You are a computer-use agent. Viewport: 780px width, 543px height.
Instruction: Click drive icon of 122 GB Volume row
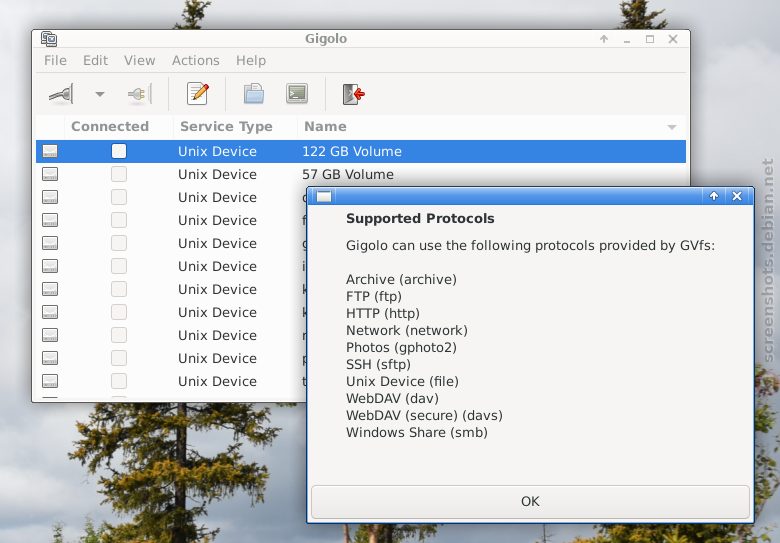click(x=50, y=151)
